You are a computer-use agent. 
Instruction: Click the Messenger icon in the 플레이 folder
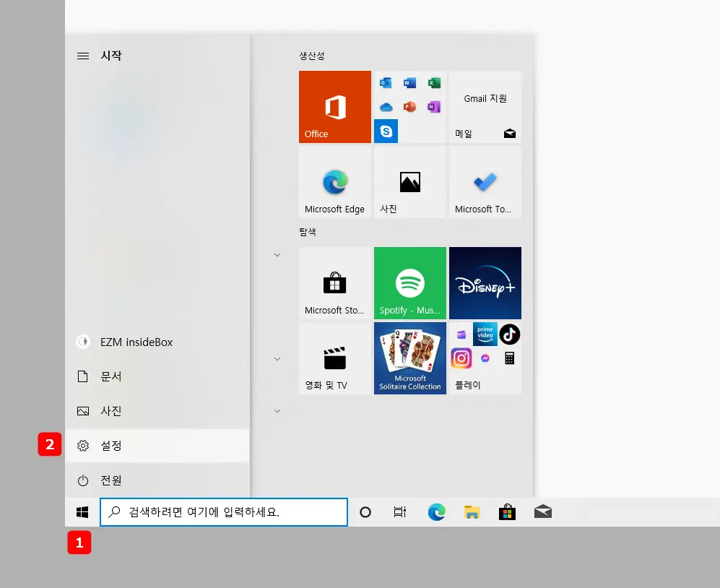(485, 358)
